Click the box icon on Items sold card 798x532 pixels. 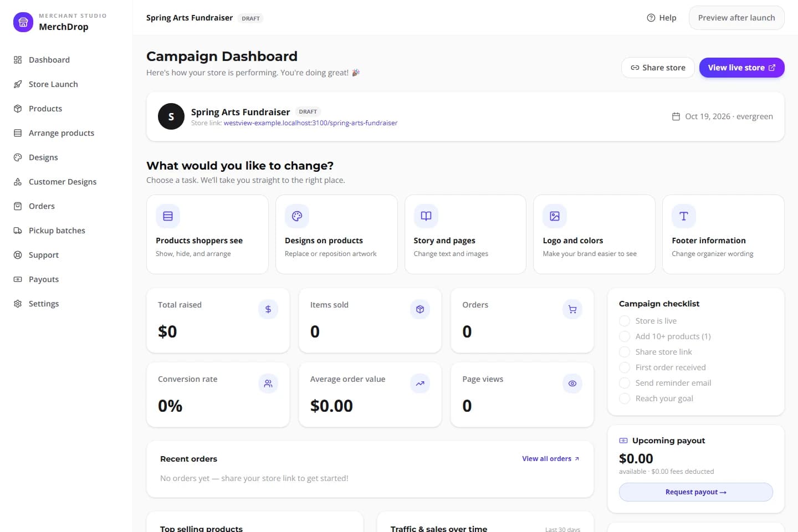pyautogui.click(x=420, y=309)
